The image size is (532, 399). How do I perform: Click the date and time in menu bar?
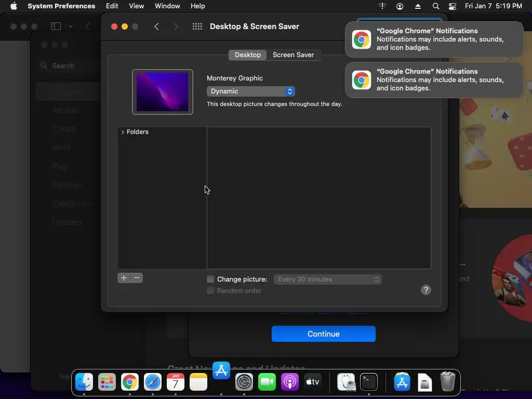[494, 6]
